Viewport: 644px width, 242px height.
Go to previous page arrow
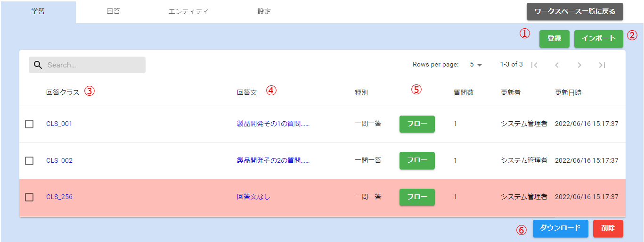pos(557,65)
